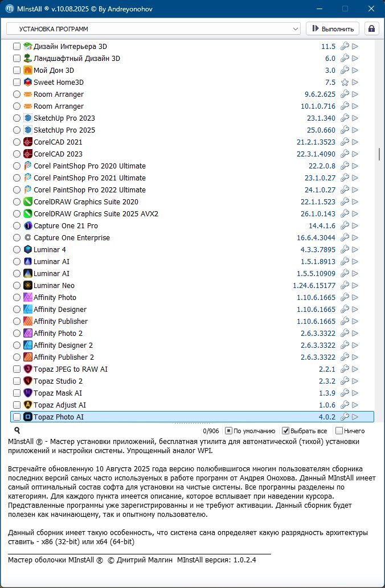Click the Corel PaintShop Pro 2020 Ultimate row
The width and height of the screenshot is (385, 588).
192,166
